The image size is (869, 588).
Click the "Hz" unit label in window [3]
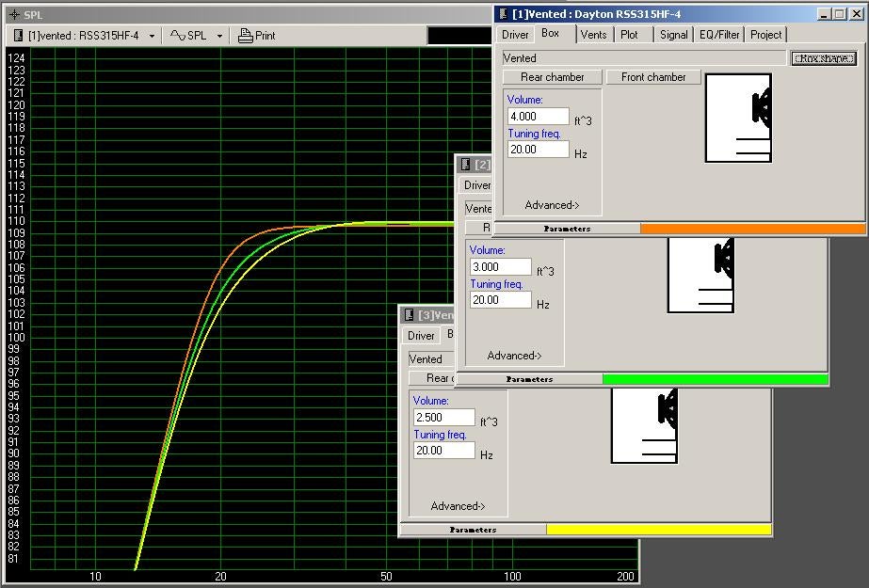click(x=487, y=455)
